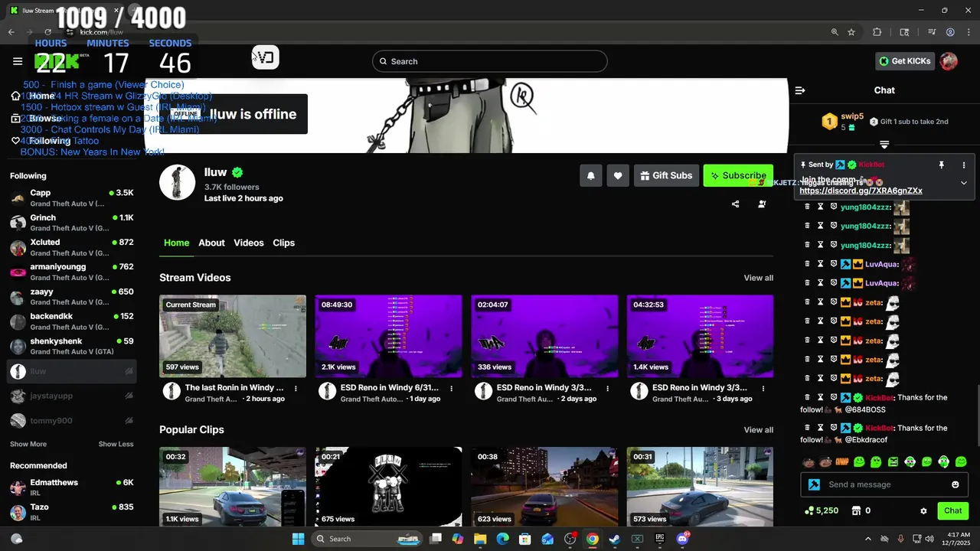Open zaayy's channel in sidebar

click(72, 297)
